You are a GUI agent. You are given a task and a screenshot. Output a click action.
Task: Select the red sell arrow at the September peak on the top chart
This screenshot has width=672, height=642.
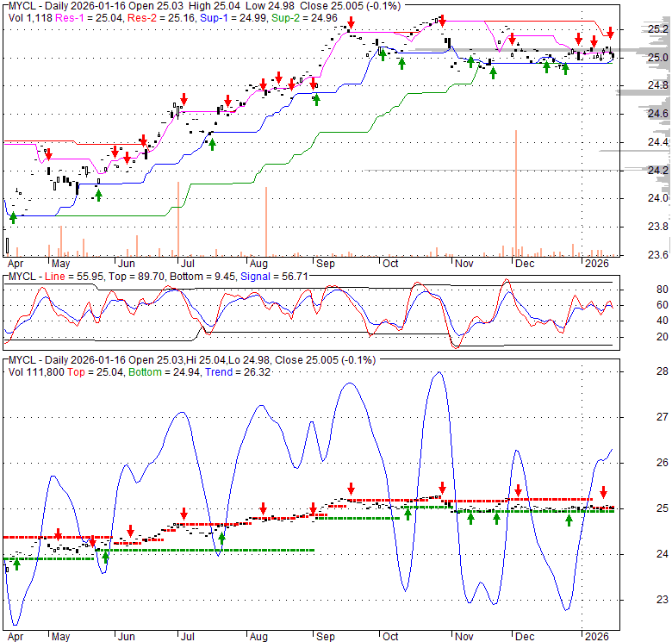350,35
